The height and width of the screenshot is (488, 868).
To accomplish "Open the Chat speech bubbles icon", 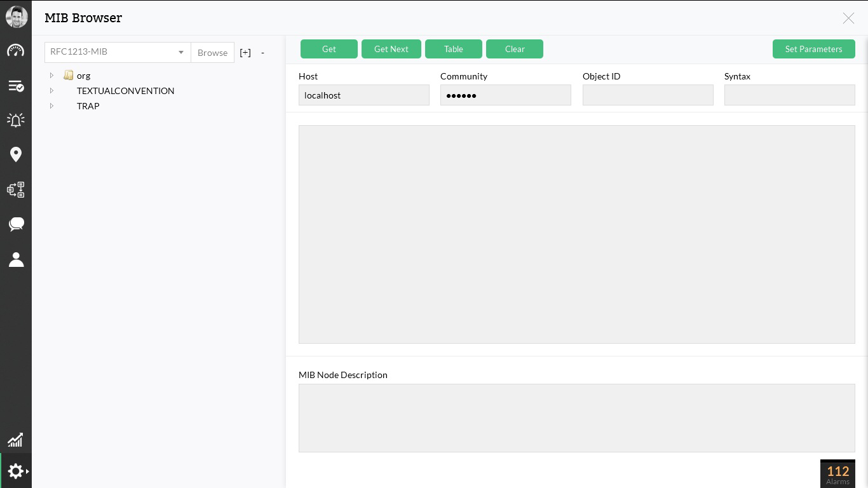I will [16, 224].
